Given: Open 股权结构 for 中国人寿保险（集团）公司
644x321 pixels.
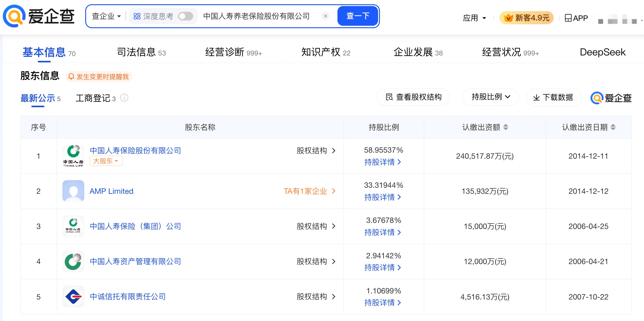Looking at the screenshot, I should [316, 226].
